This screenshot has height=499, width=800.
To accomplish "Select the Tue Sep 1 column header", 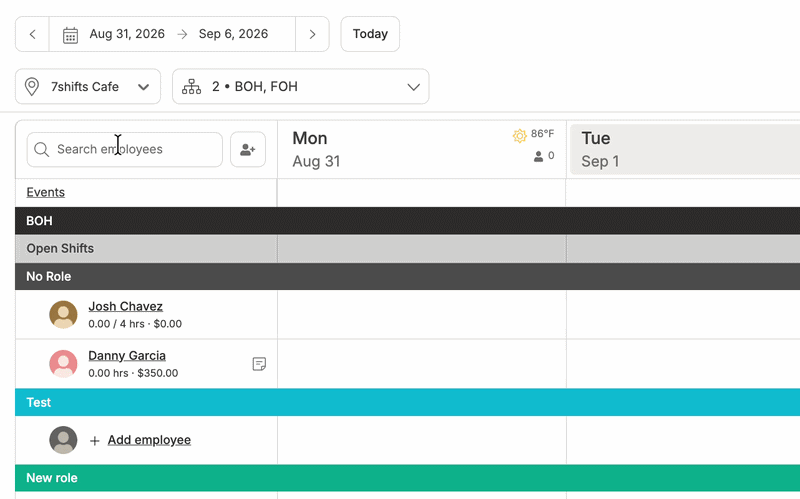I will tap(685, 149).
